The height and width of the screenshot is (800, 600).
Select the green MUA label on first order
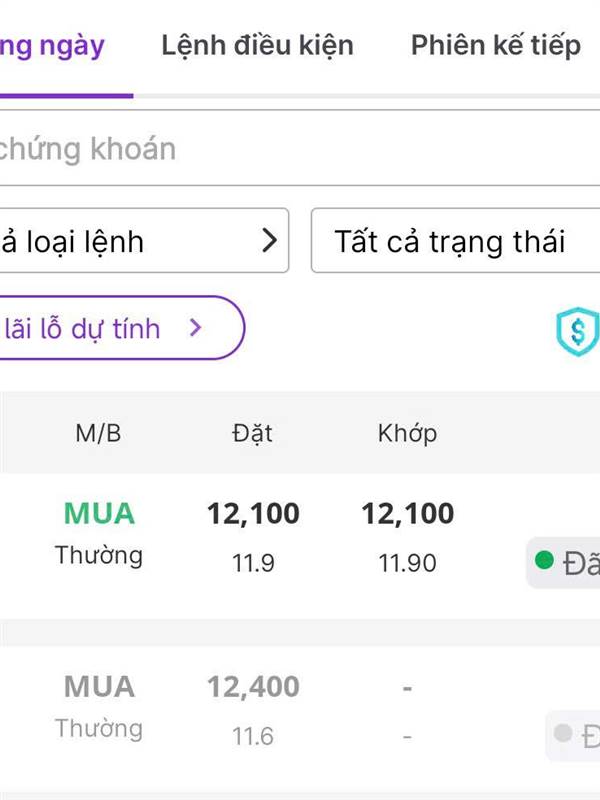pos(99,513)
